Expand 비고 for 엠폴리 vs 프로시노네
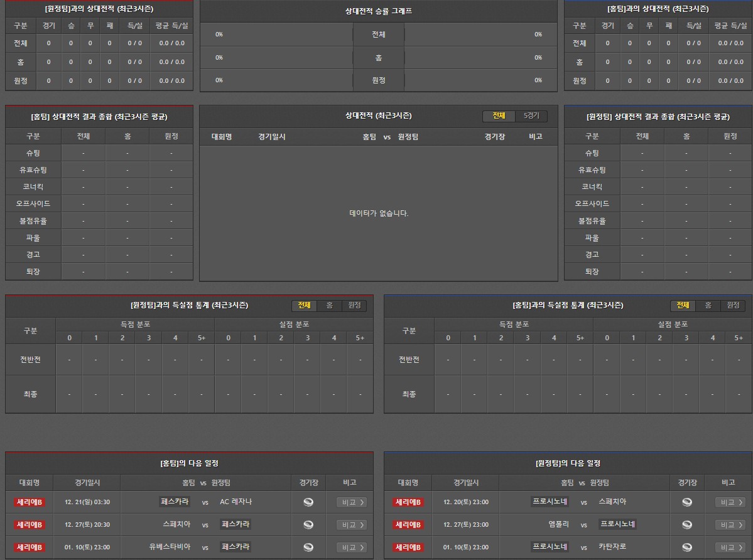This screenshot has height=560, width=753. pyautogui.click(x=730, y=525)
